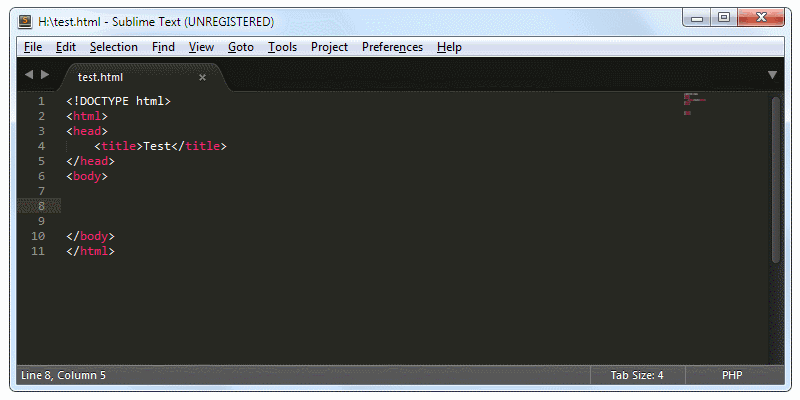The width and height of the screenshot is (800, 400).
Task: Click line number 4 in gutter
Action: coord(41,146)
